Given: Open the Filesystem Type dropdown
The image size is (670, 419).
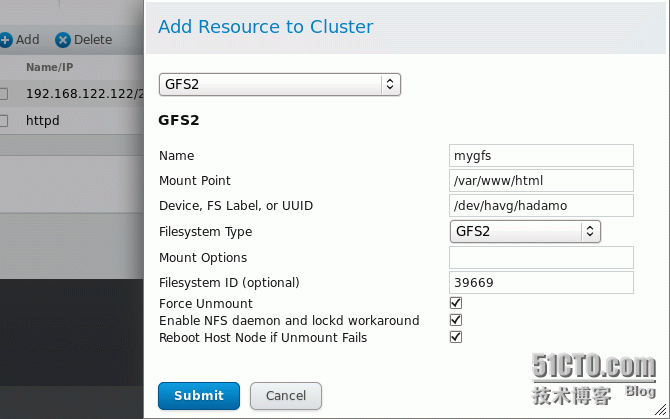Looking at the screenshot, I should click(x=526, y=231).
